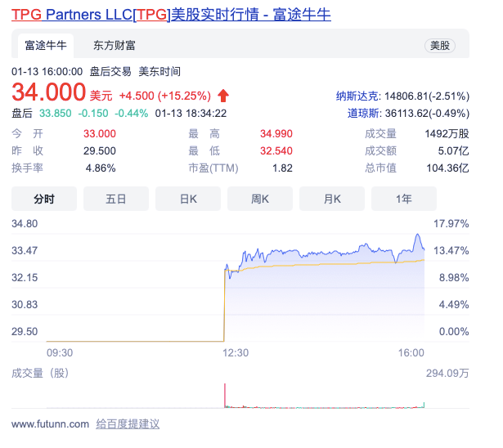Click the 市盈(TTM) value 1.82
503x448 pixels.
[282, 168]
